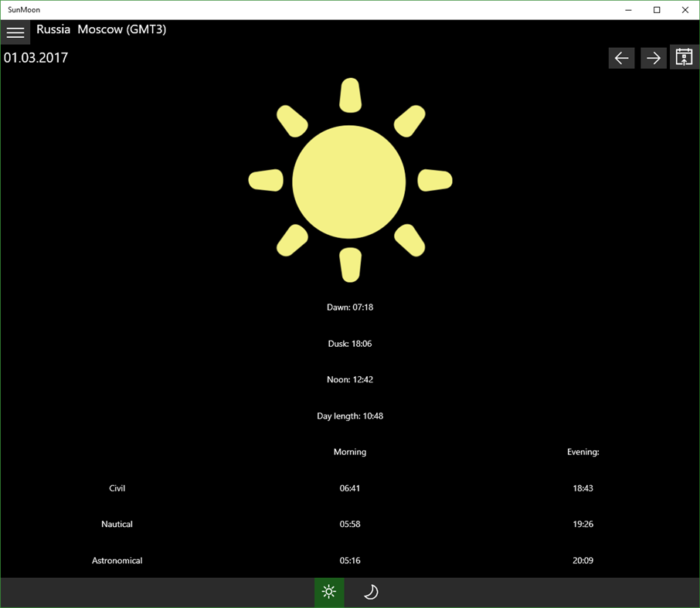This screenshot has width=700, height=608.
Task: Open the hamburger navigation menu
Action: pos(15,32)
